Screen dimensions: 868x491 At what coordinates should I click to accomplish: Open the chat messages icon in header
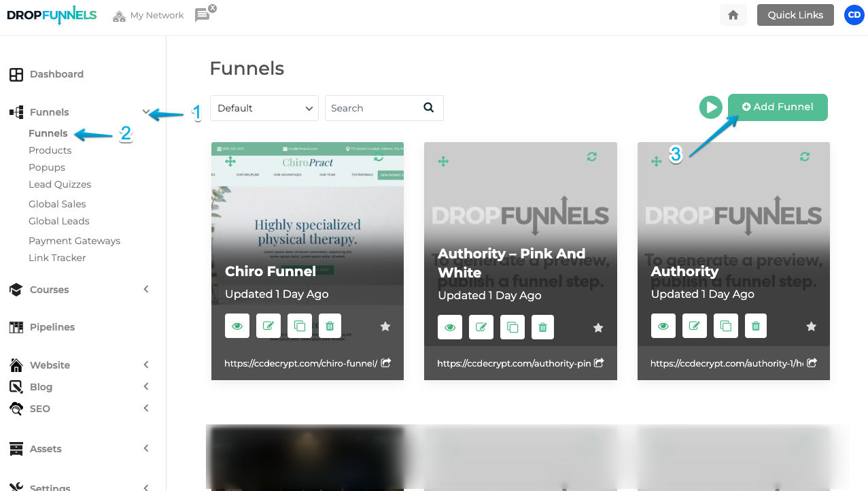(203, 15)
